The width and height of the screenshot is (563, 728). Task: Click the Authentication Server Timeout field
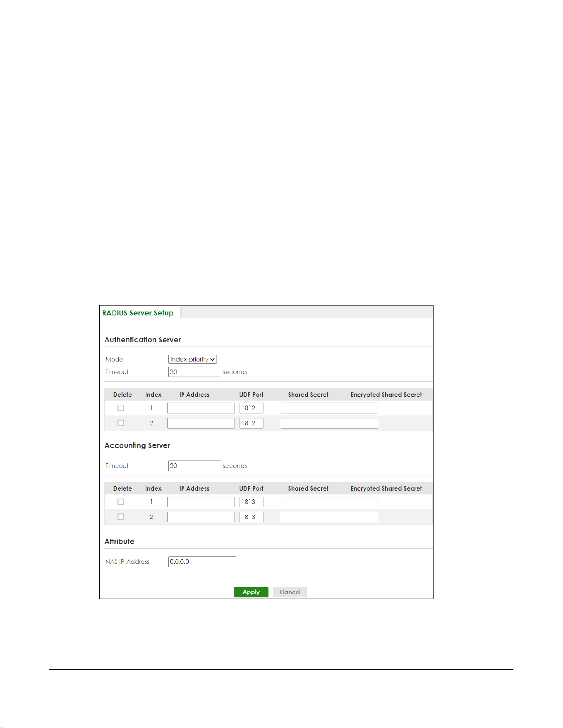(x=194, y=372)
